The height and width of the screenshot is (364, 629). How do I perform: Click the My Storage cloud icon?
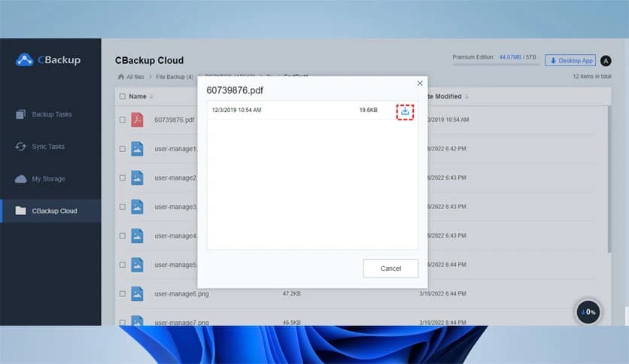click(20, 179)
